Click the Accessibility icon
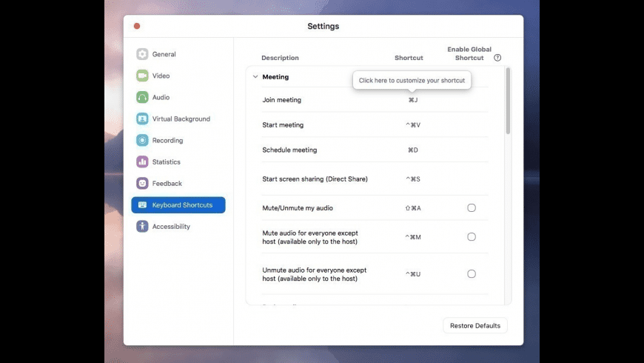Viewport: 644px width, 363px height. [142, 226]
